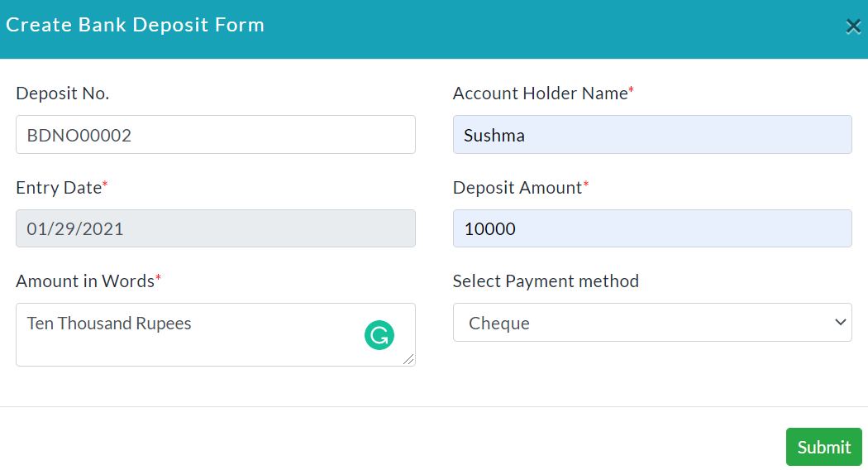Expand payment method using the chevron arrow
Screen dimensions: 868x470
pyautogui.click(x=841, y=322)
